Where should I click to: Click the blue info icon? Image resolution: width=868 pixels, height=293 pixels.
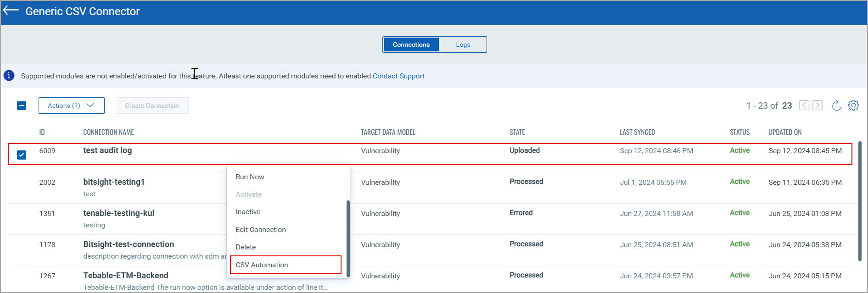(9, 76)
